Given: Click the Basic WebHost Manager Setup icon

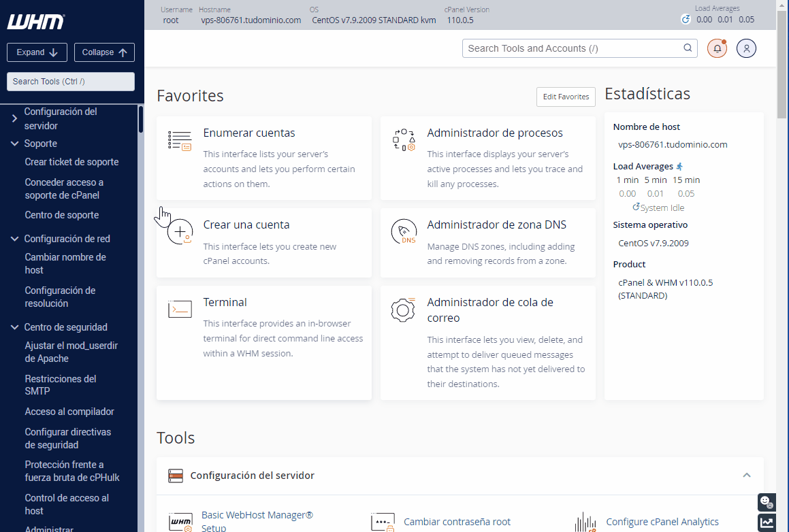Looking at the screenshot, I should click(x=180, y=522).
